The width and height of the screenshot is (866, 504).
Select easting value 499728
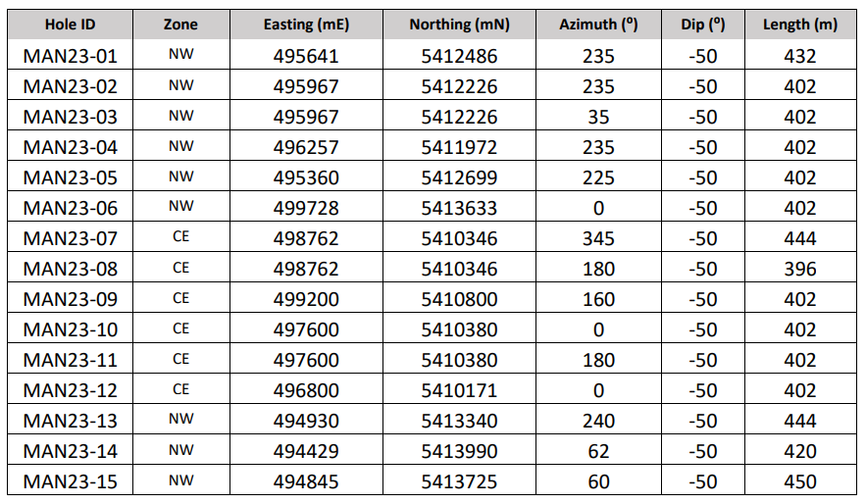point(306,208)
